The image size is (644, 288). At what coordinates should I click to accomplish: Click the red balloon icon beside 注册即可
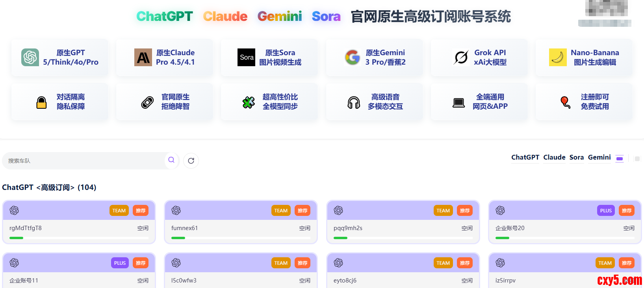click(x=565, y=102)
